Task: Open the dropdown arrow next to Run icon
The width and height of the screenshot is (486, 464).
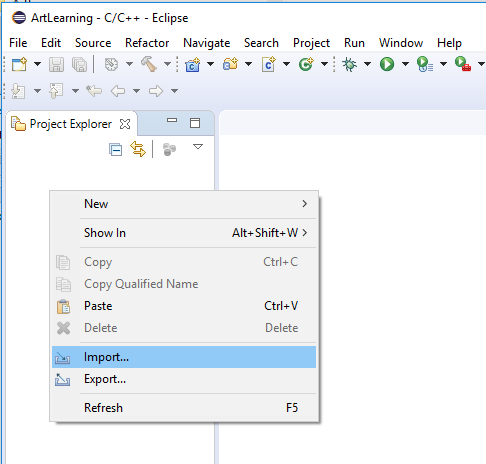Action: pyautogui.click(x=405, y=64)
